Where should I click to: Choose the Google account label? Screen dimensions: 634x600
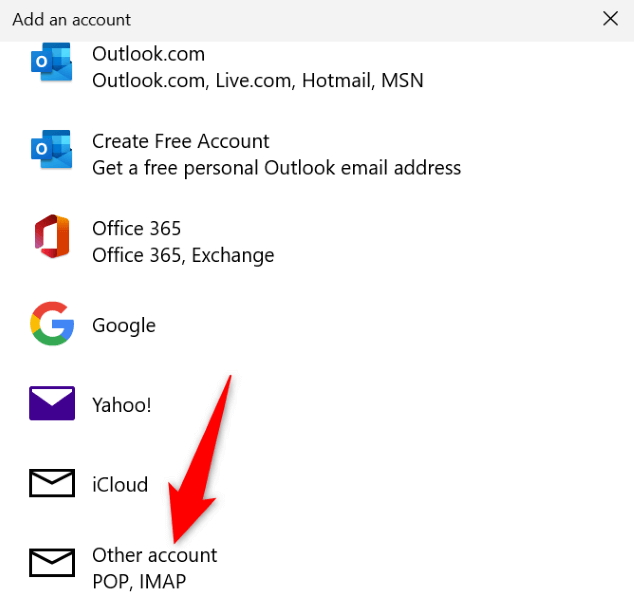point(124,325)
